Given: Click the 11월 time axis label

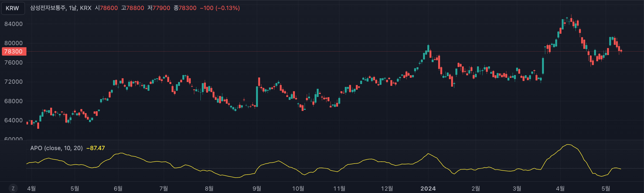Looking at the screenshot, I should pos(339,189).
